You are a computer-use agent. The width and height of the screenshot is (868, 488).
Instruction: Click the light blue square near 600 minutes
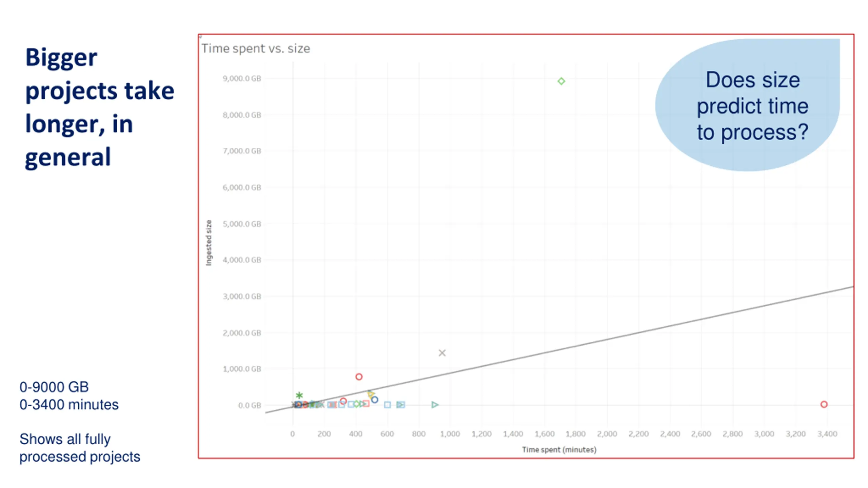tap(387, 405)
